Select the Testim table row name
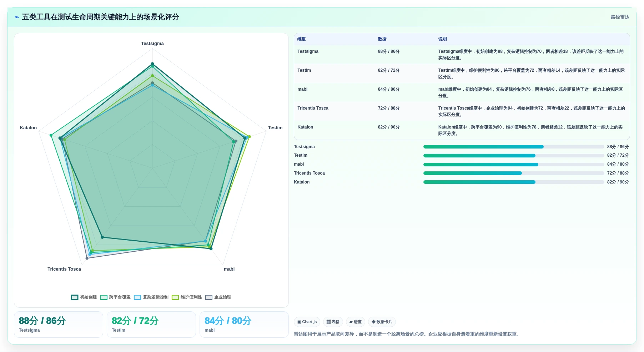Screen dimensions: 644x352 point(304,70)
